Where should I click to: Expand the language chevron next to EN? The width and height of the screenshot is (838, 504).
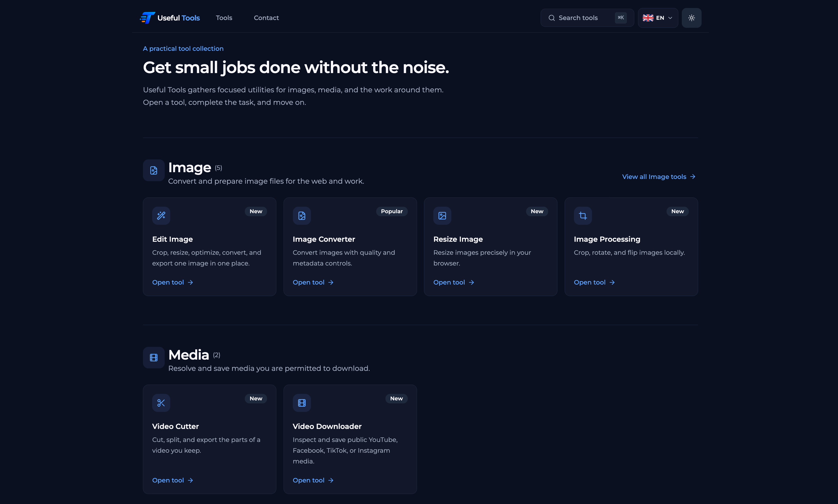[670, 18]
